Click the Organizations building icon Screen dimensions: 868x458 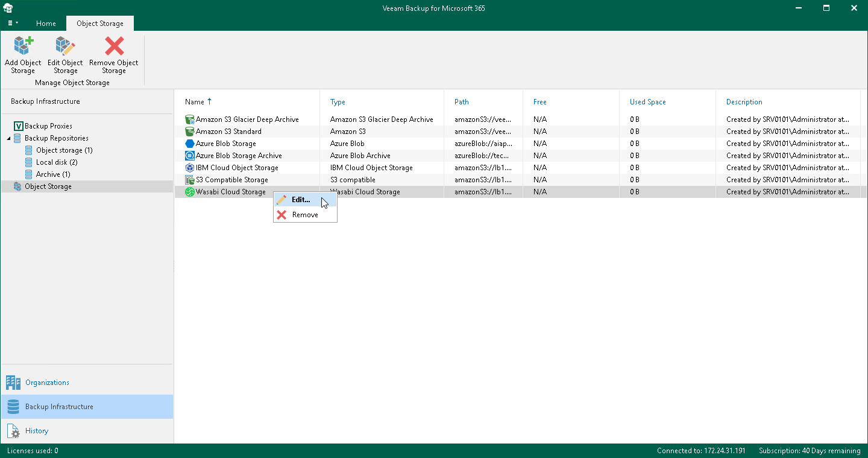[x=13, y=383]
